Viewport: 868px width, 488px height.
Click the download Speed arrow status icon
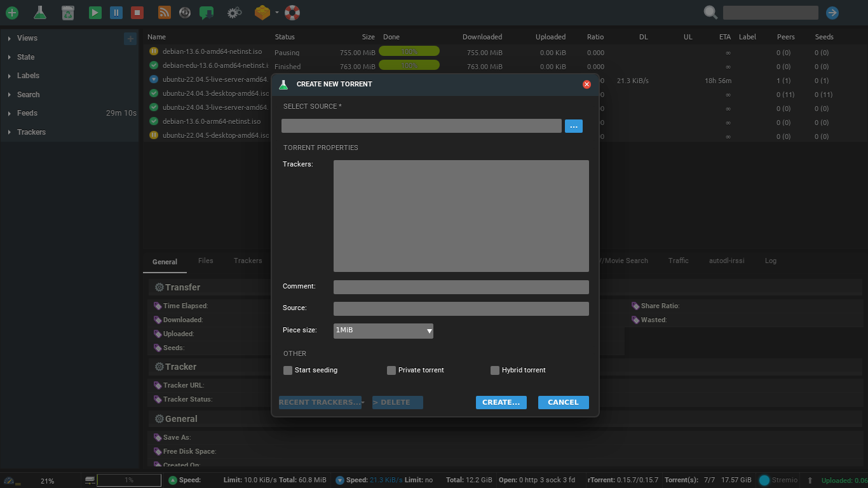pyautogui.click(x=340, y=480)
